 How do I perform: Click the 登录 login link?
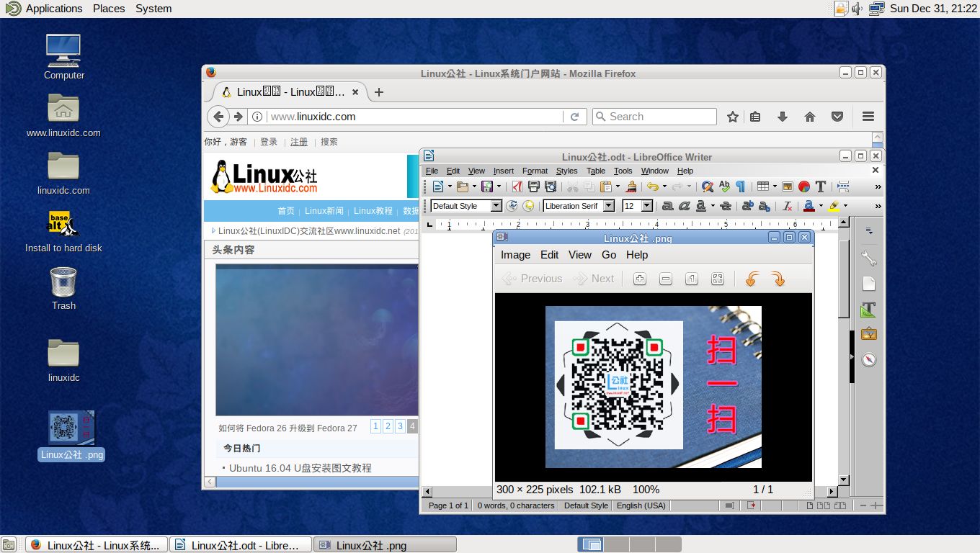click(x=269, y=142)
